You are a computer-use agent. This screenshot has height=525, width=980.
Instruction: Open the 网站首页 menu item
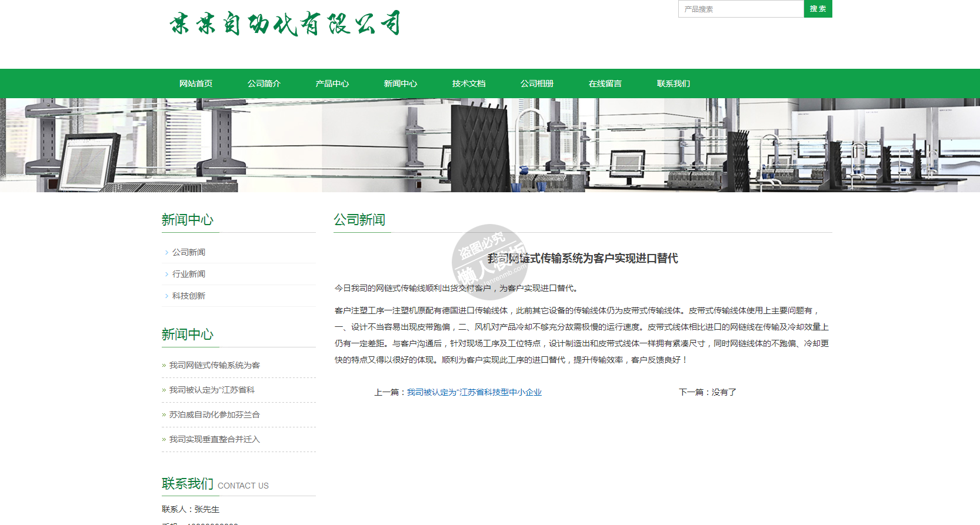(x=196, y=83)
